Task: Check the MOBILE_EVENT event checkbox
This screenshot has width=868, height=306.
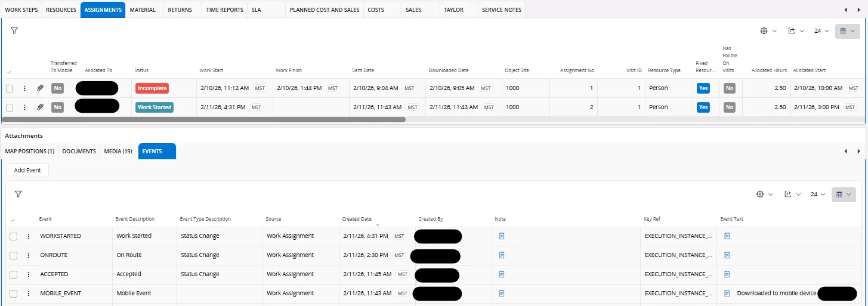Action: coord(13,293)
